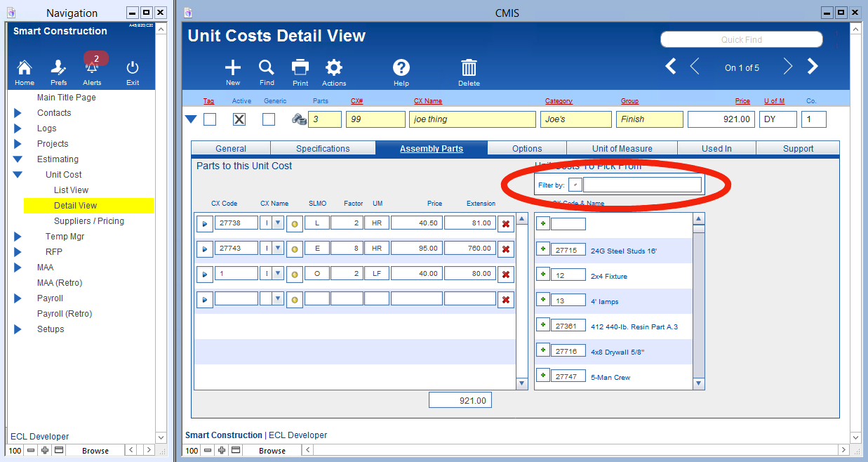Click the Filter by text field

642,185
